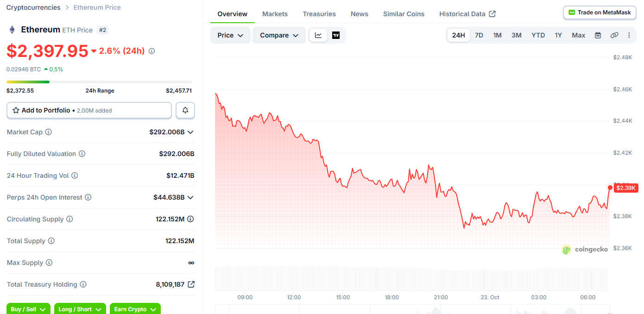The height and width of the screenshot is (314, 644).
Task: Click the $292.006B Market Cap value
Action: [167, 132]
